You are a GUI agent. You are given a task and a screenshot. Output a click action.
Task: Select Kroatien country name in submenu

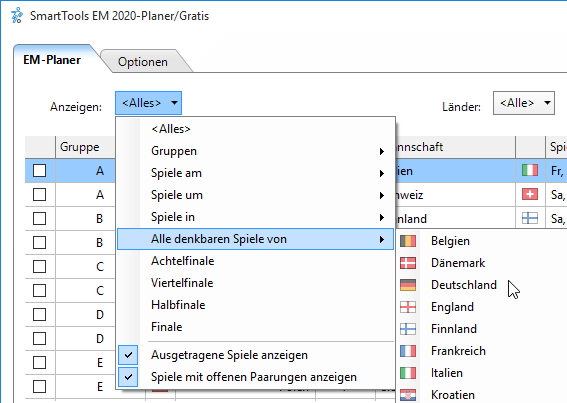(x=453, y=395)
